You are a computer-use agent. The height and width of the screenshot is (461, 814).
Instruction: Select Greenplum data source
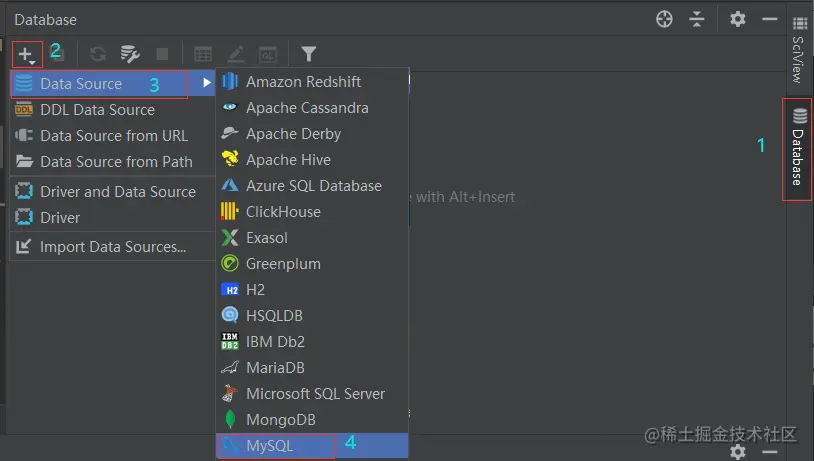point(312,263)
